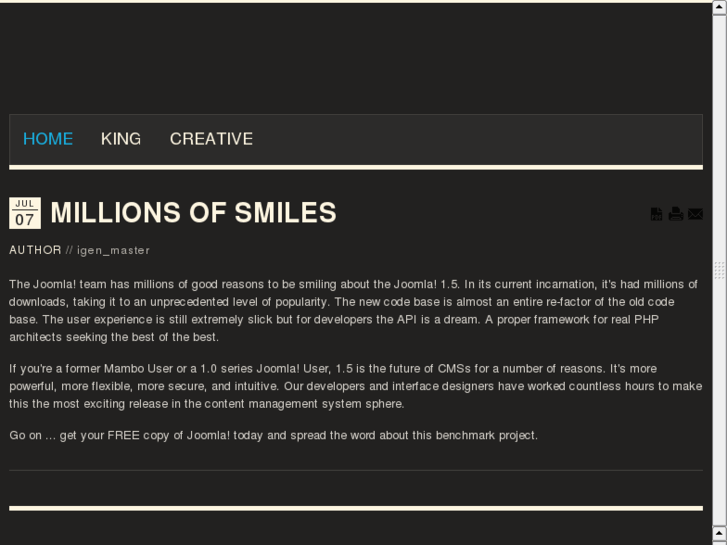Screen dimensions: 727x545
Task: Click the scrollbar track below the grip
Action: [719, 420]
